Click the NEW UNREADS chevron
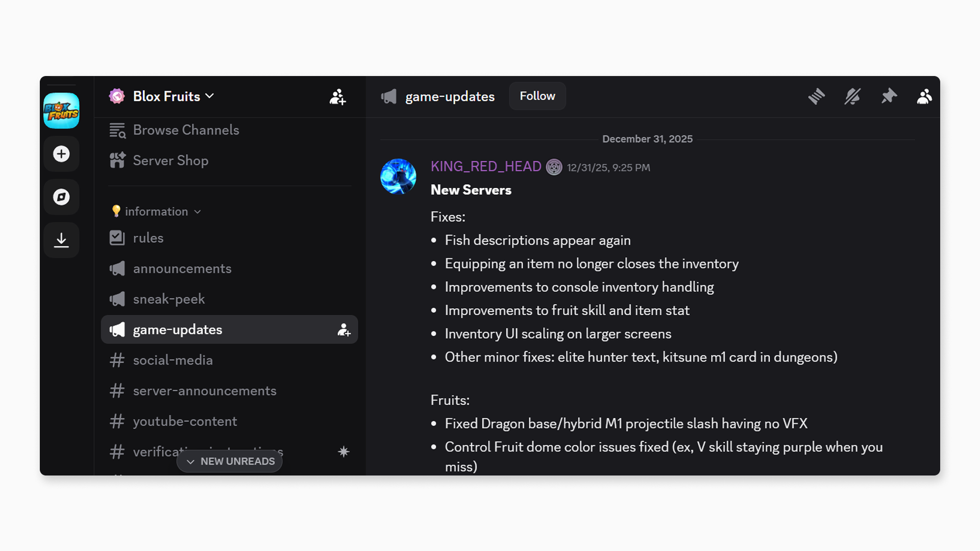Image resolution: width=980 pixels, height=551 pixels. 191,461
